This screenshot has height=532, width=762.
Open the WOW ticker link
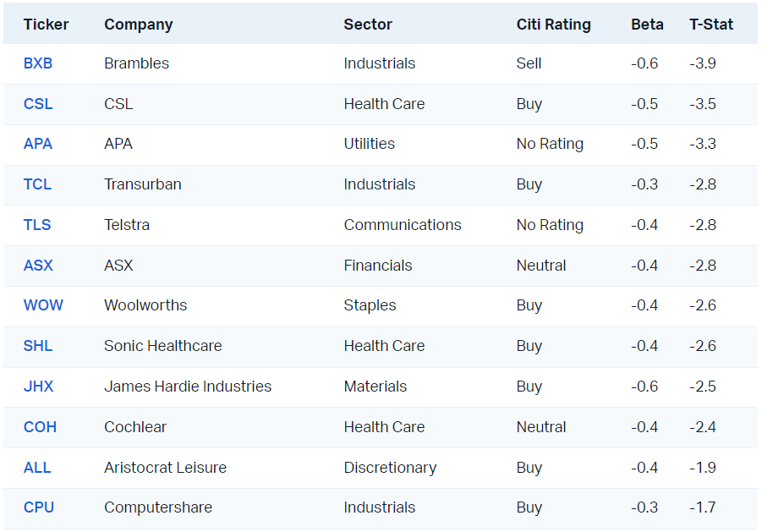tap(43, 305)
